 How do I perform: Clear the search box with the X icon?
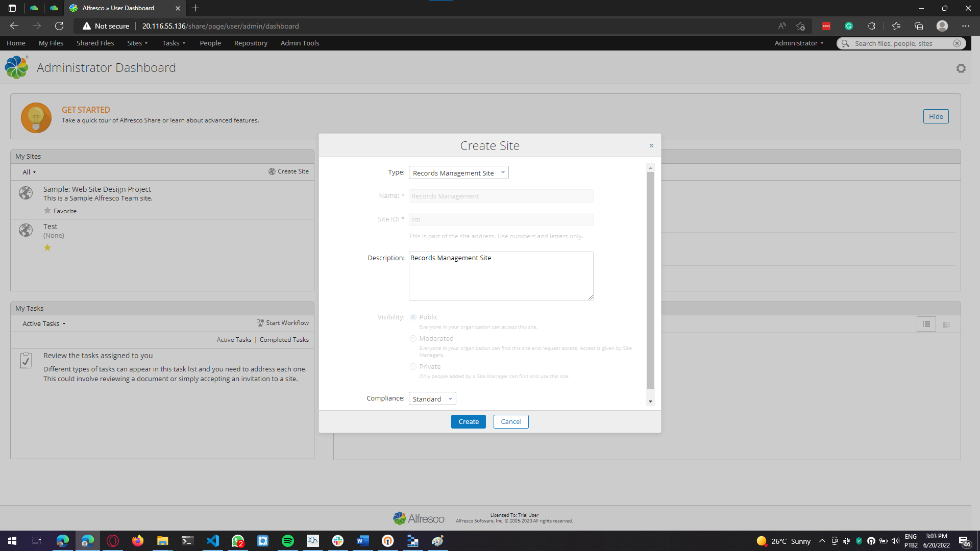point(957,43)
